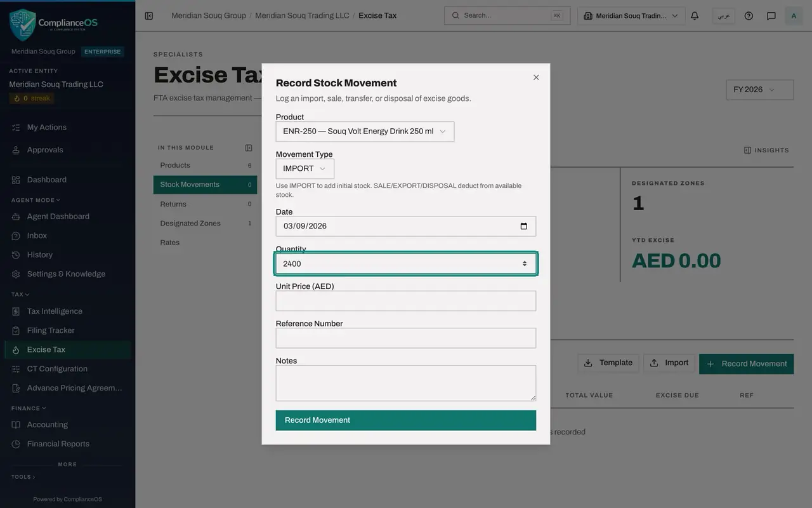Open the chat feedback icon
This screenshot has width=812, height=508.
[x=771, y=16]
